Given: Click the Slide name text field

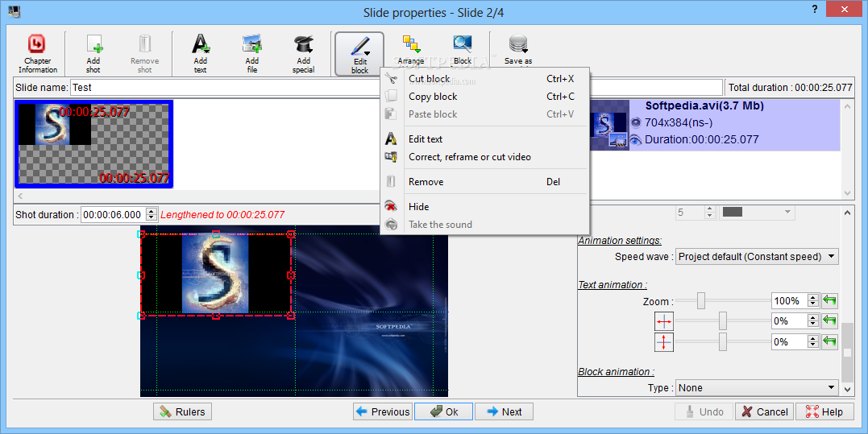Looking at the screenshot, I should (397, 87).
